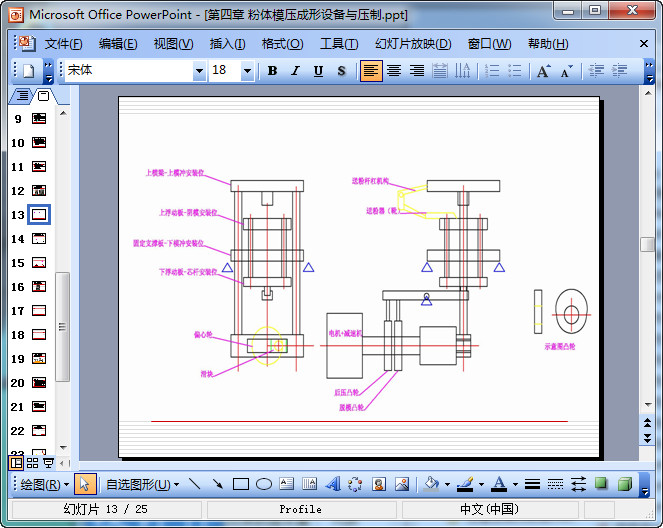Insert a text box
The height and width of the screenshot is (528, 663).
286,484
